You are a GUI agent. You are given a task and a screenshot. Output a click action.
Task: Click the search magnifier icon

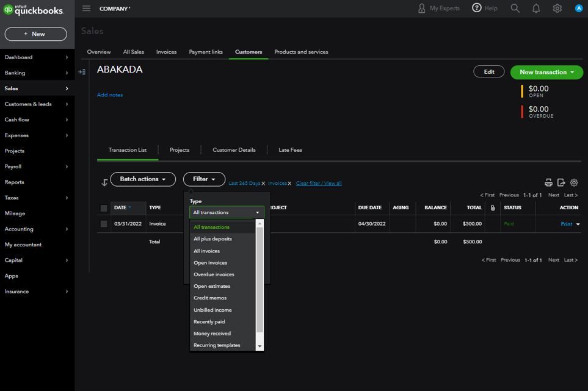515,9
